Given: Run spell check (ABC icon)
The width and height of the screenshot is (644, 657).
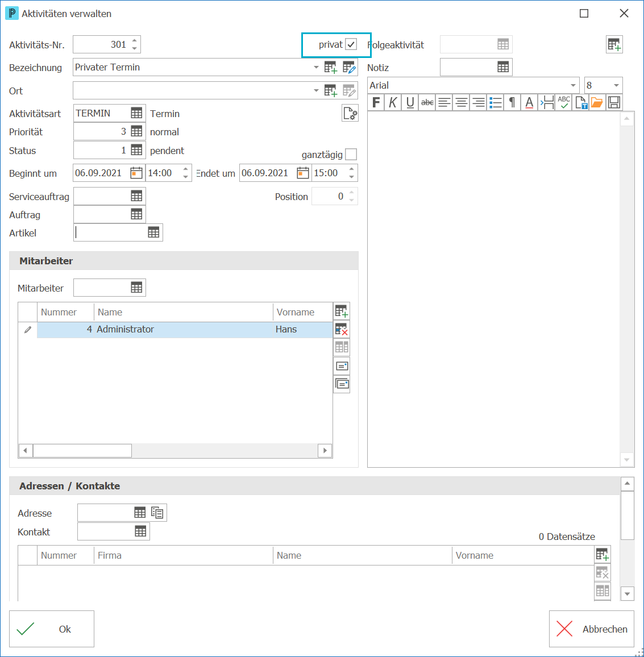Looking at the screenshot, I should 563,102.
